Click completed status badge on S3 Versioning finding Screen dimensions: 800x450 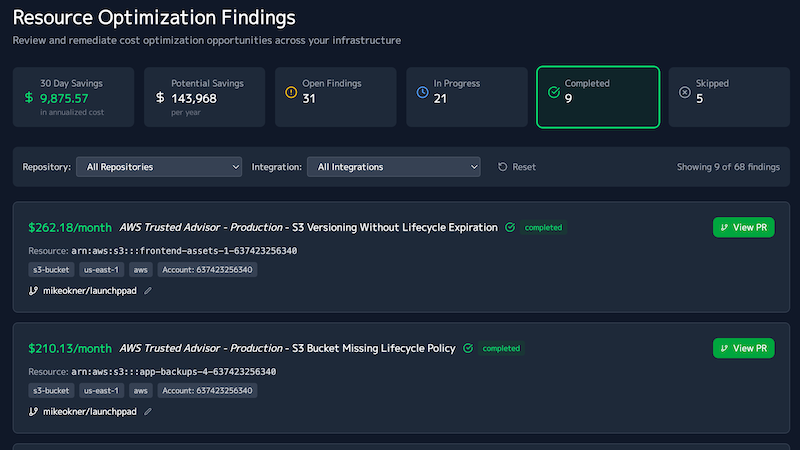pyautogui.click(x=543, y=228)
